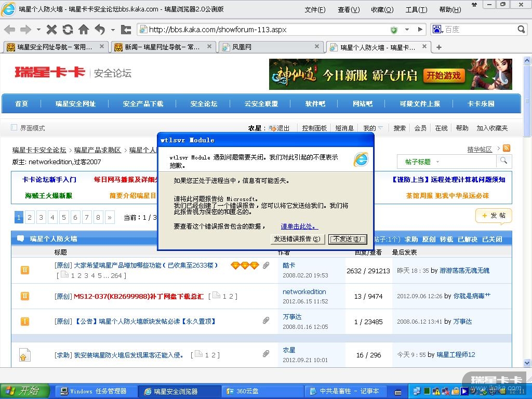Toggle the 界面模式 checkbox
532x399 pixels.
pyautogui.click(x=14, y=128)
